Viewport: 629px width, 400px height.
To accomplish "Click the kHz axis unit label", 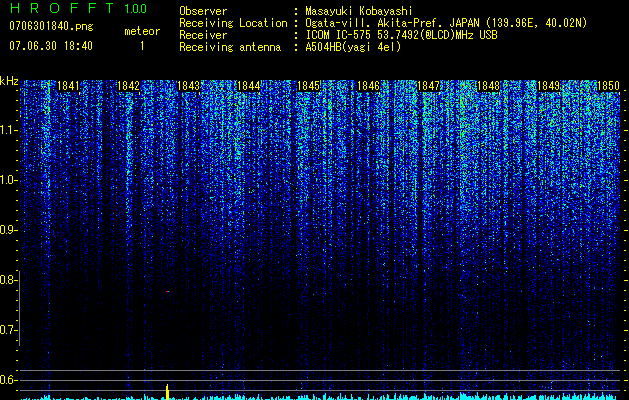I will coord(9,81).
